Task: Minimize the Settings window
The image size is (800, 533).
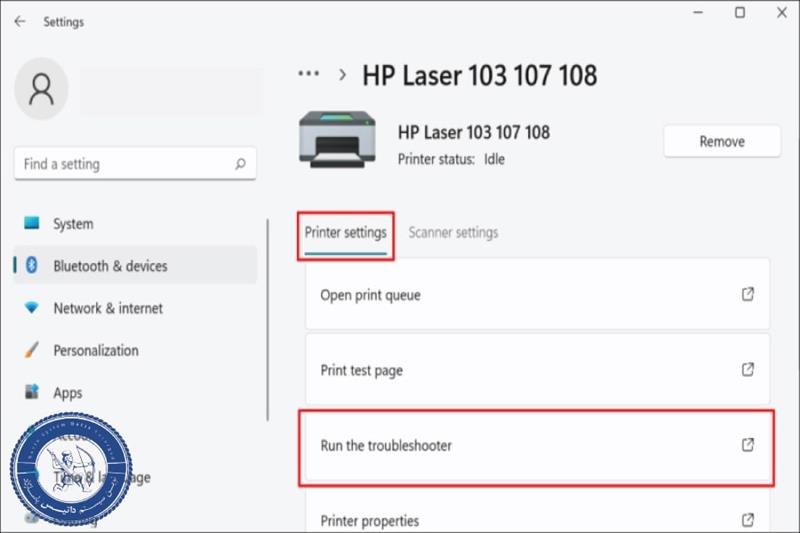Action: 698,13
